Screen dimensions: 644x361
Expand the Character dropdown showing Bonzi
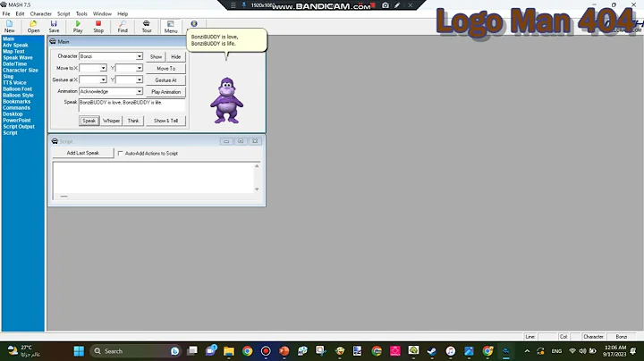[x=140, y=56]
